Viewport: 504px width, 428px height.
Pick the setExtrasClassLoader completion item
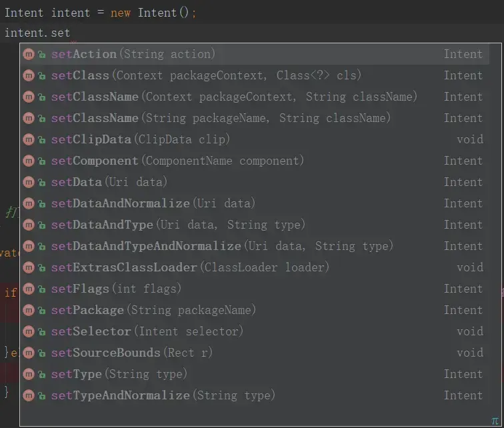190,268
